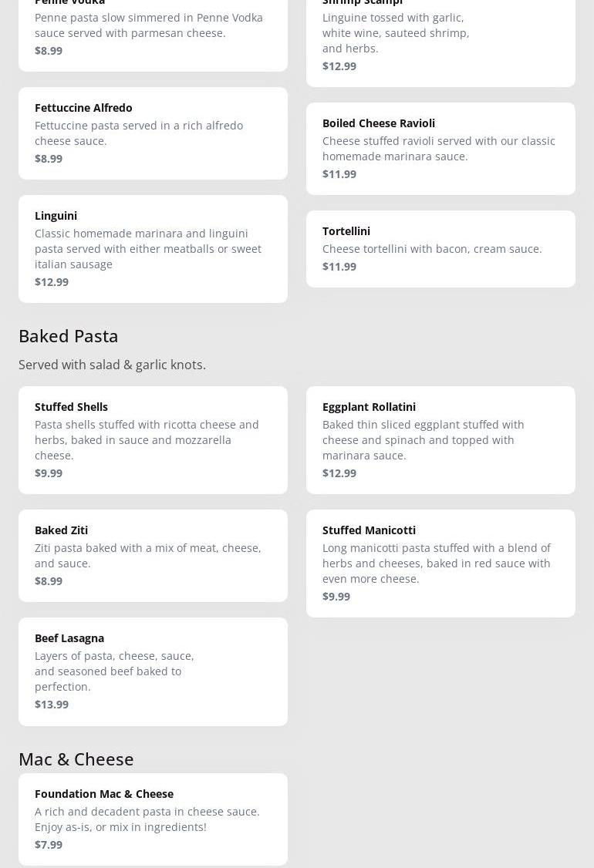Viewport: 594px width, 868px height.
Task: Choose the Tortellini menu card
Action: 440,248
